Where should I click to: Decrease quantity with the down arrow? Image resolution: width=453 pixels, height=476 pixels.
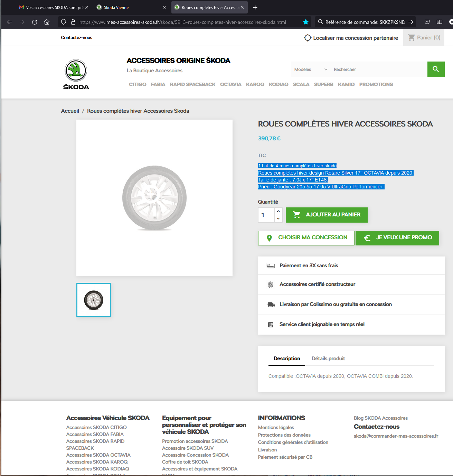(x=279, y=218)
